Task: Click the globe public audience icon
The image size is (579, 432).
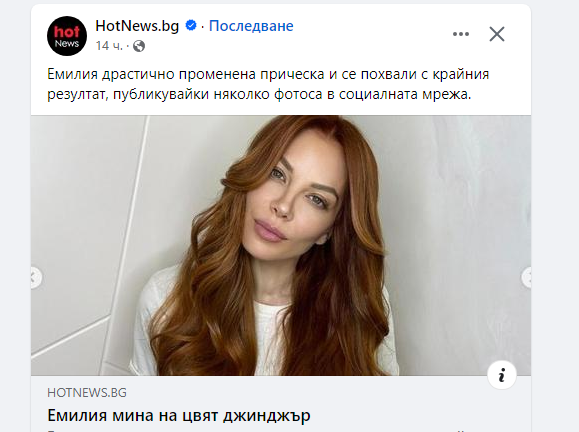Action: pos(139,46)
